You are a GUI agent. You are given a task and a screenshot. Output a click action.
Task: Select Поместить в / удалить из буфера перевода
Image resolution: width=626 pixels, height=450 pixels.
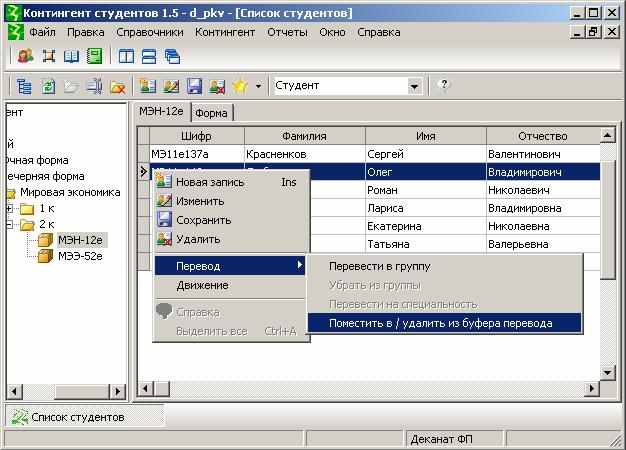(443, 322)
